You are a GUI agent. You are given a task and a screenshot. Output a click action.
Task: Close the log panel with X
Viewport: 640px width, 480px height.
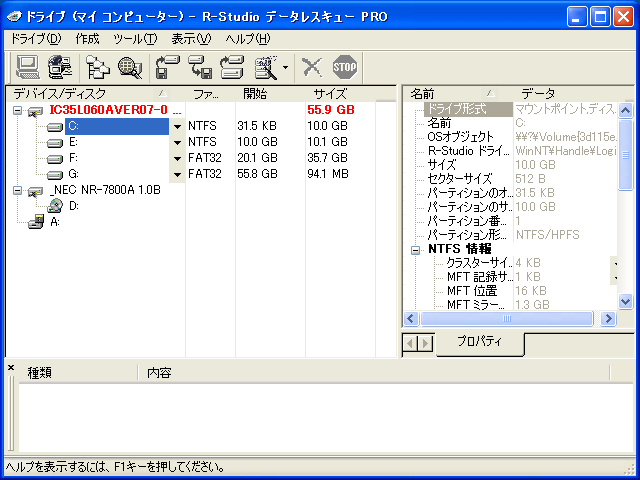(x=11, y=368)
